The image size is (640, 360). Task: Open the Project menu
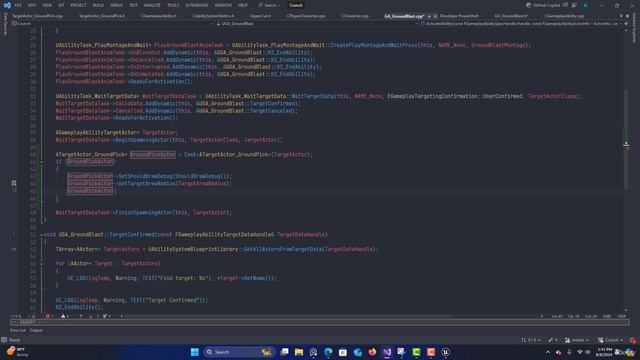coord(78,5)
